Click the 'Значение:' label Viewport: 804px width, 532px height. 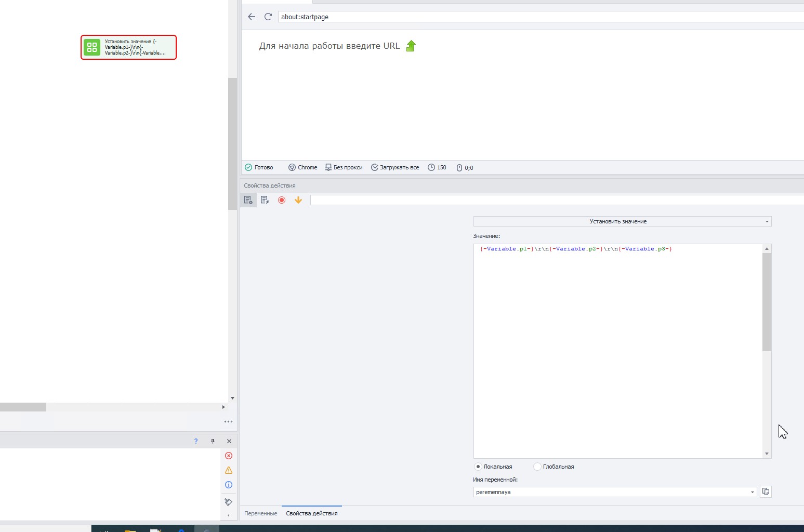(x=486, y=236)
